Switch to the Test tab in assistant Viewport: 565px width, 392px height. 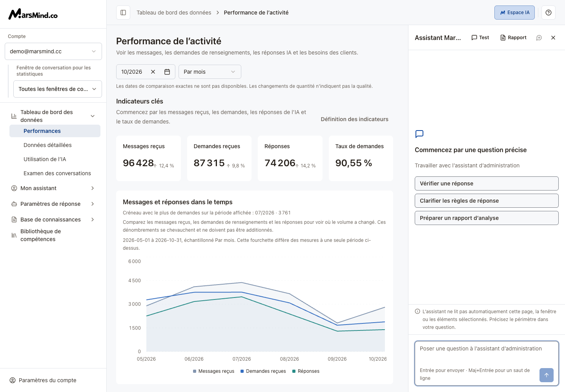pos(480,38)
